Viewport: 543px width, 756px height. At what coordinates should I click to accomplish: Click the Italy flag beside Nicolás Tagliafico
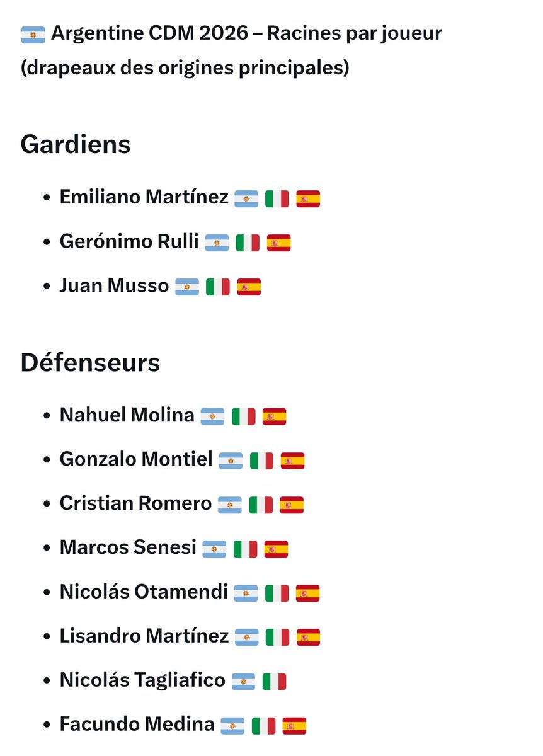point(274,681)
